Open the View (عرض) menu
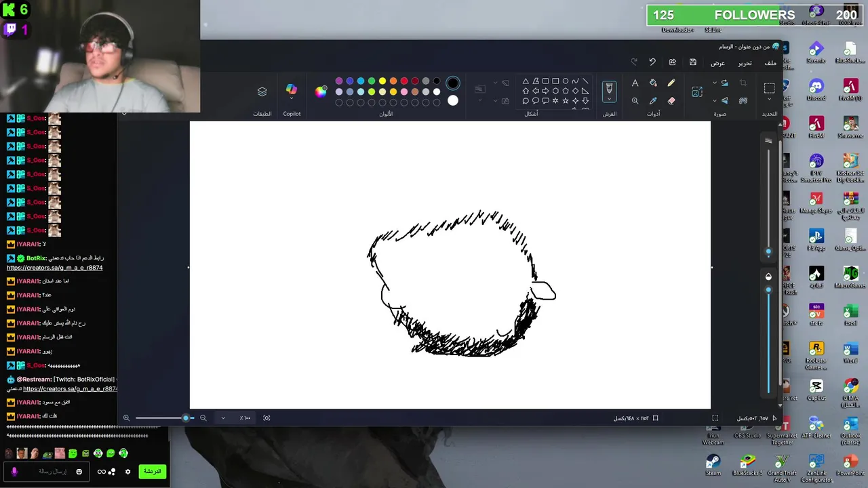The image size is (868, 488). [717, 63]
